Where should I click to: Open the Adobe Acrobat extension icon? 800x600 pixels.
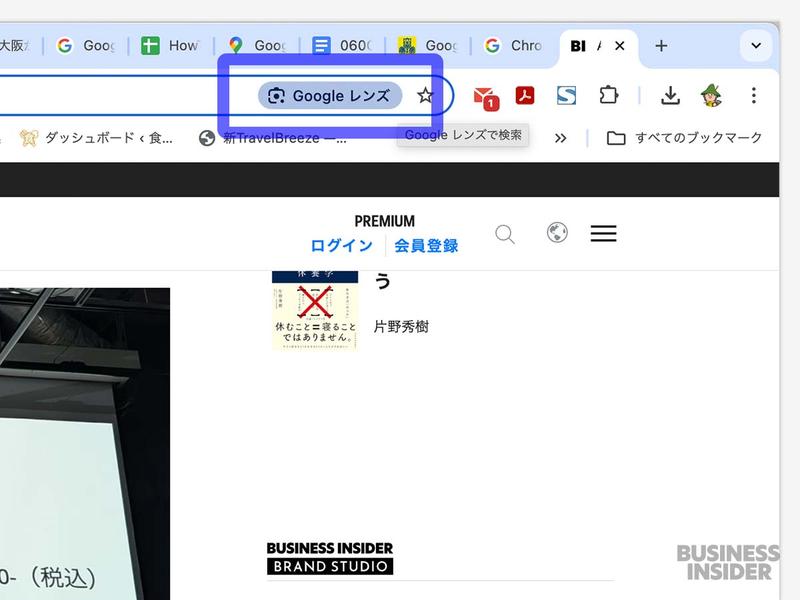pyautogui.click(x=525, y=95)
